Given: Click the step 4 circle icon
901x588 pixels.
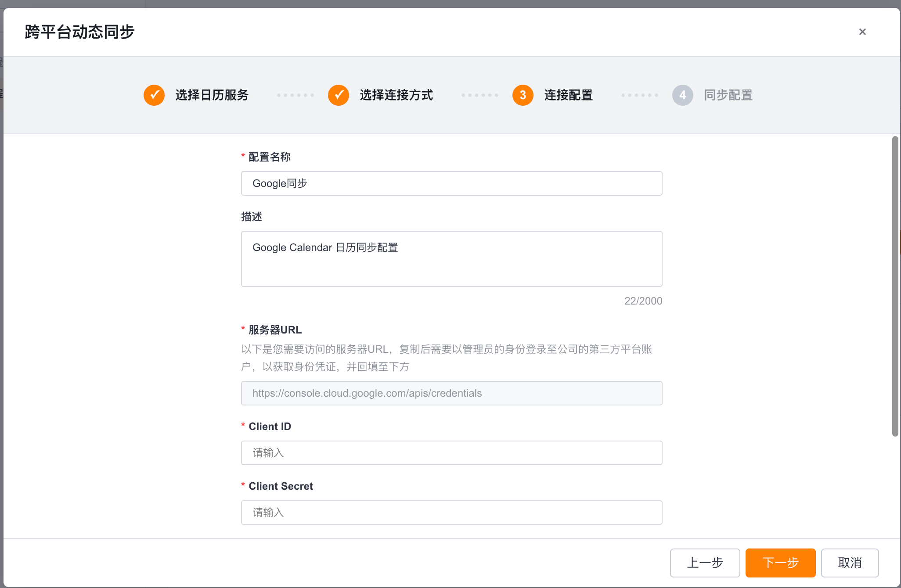Looking at the screenshot, I should coord(683,95).
